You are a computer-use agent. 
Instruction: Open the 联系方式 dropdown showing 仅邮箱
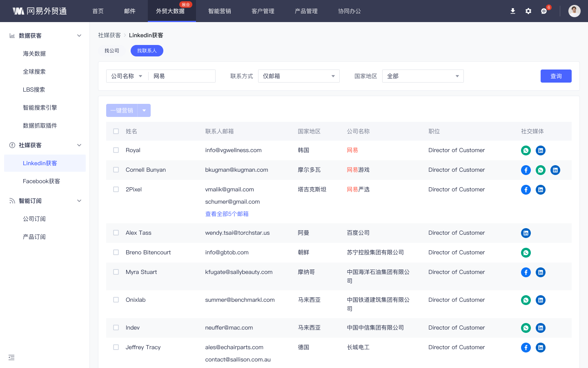tap(299, 76)
